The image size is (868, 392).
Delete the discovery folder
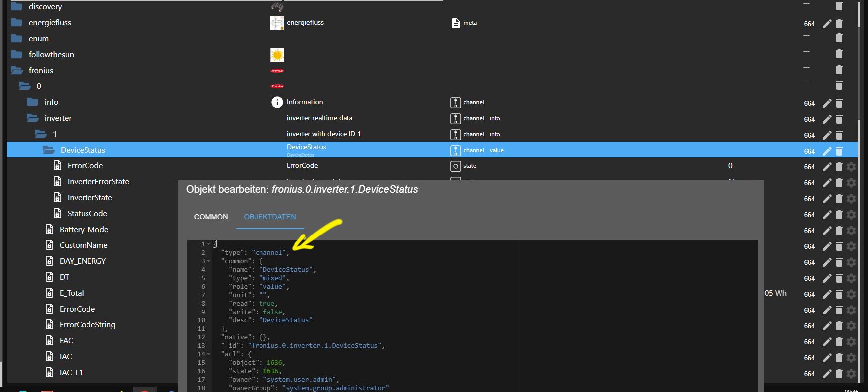tap(839, 6)
